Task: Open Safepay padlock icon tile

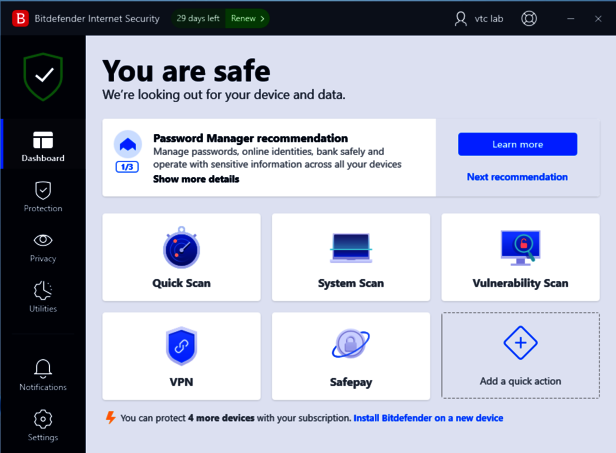Action: (x=351, y=346)
